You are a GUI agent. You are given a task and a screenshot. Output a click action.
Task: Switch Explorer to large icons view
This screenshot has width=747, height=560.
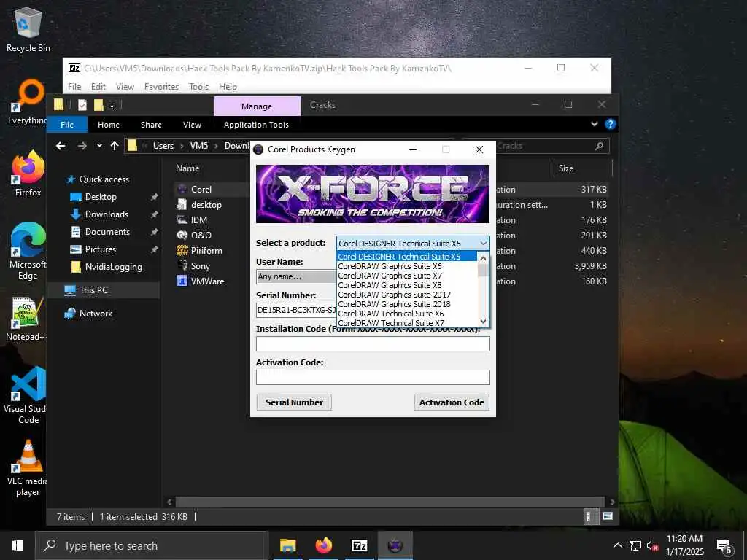tap(608, 517)
